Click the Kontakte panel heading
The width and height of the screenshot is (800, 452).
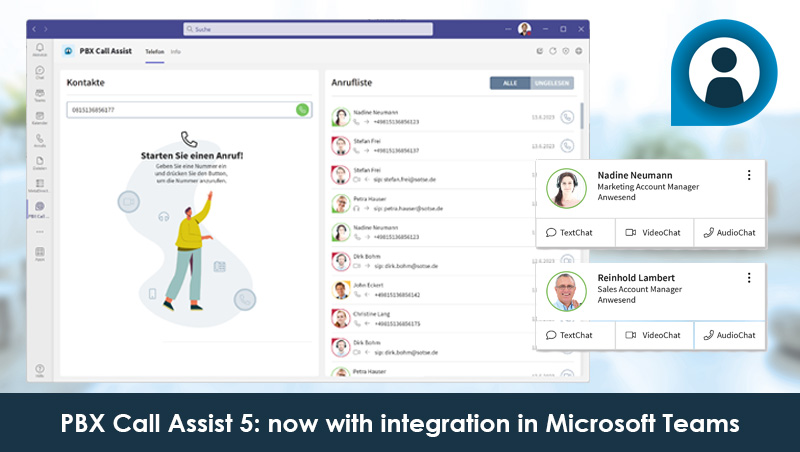pyautogui.click(x=86, y=83)
